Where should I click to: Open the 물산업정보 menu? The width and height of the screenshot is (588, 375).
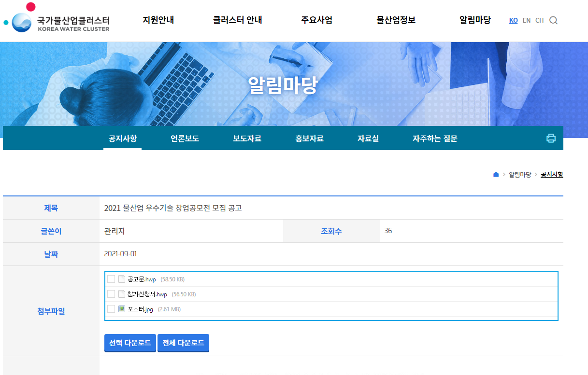[x=396, y=20]
